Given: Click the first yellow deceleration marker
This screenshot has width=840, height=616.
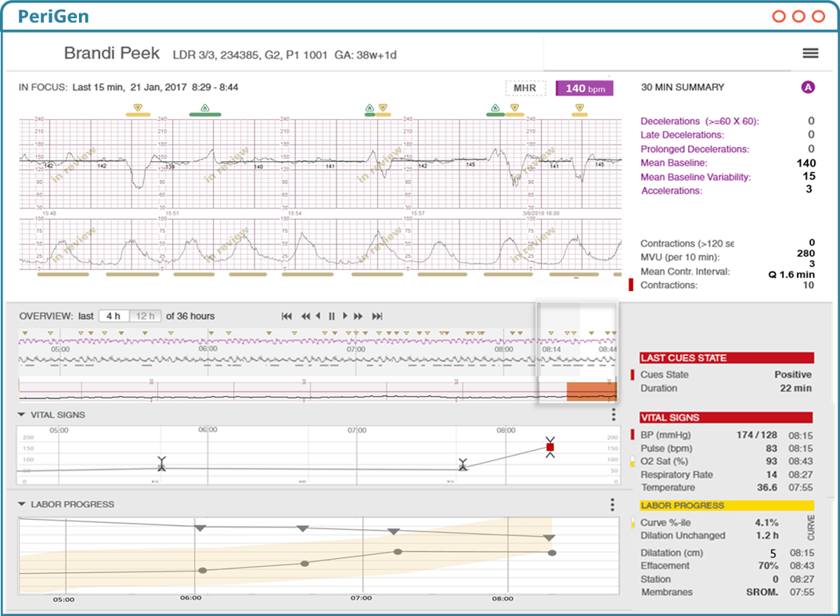Looking at the screenshot, I should [138, 108].
